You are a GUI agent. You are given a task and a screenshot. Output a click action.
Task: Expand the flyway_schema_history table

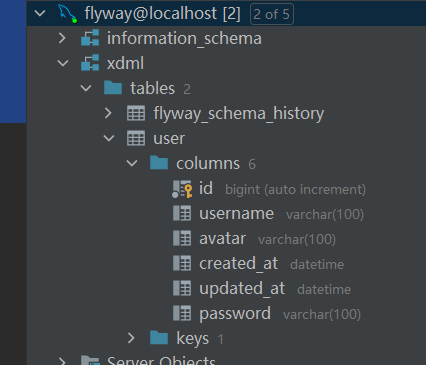(108, 113)
